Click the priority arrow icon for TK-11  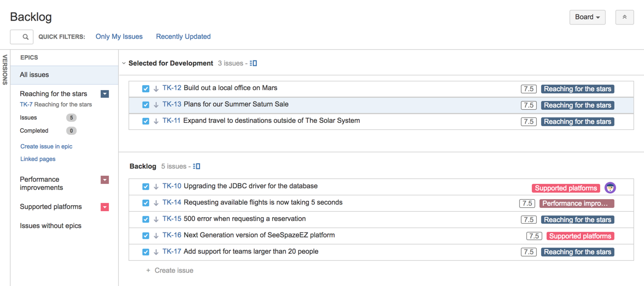pos(156,122)
